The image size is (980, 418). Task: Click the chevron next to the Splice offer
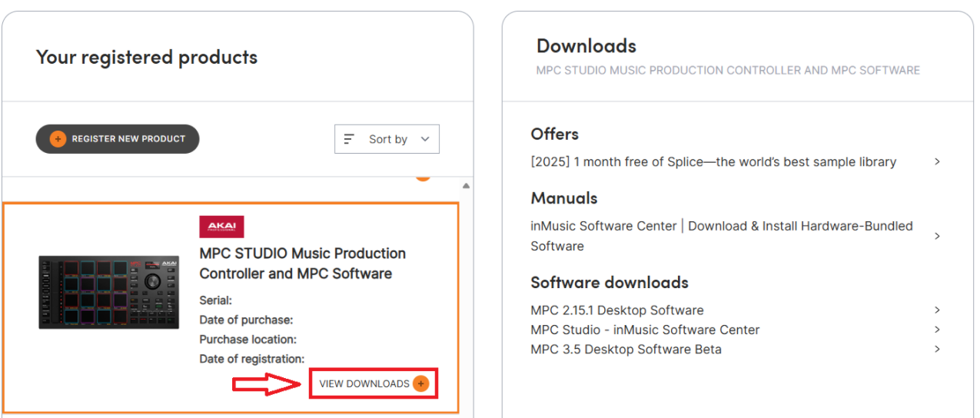coord(937,161)
